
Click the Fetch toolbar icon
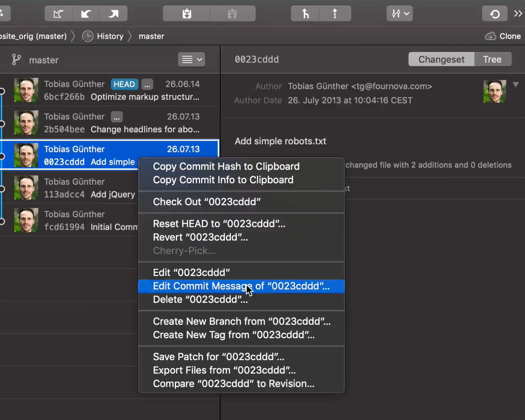tap(58, 14)
